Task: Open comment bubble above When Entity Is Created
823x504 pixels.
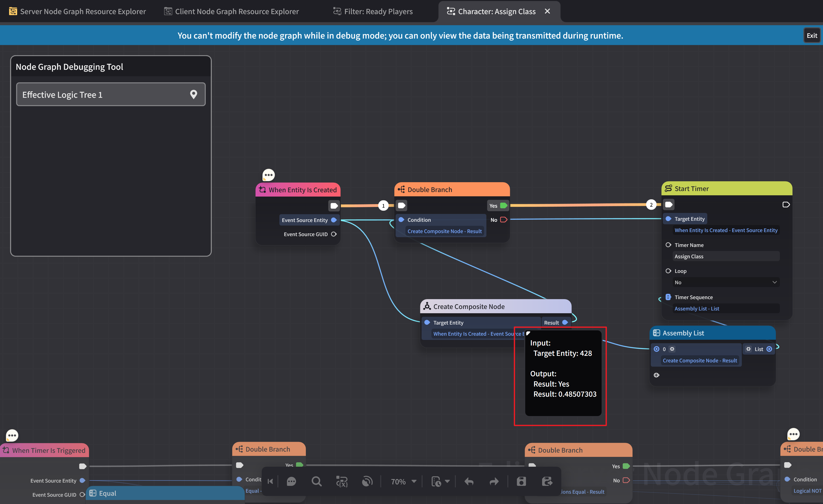Action: point(269,175)
